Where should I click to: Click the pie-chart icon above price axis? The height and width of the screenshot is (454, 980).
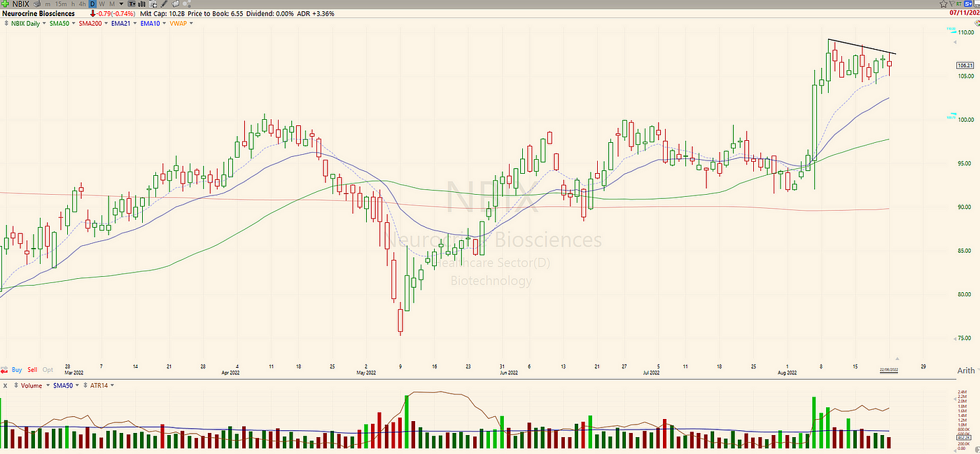tap(977, 23)
